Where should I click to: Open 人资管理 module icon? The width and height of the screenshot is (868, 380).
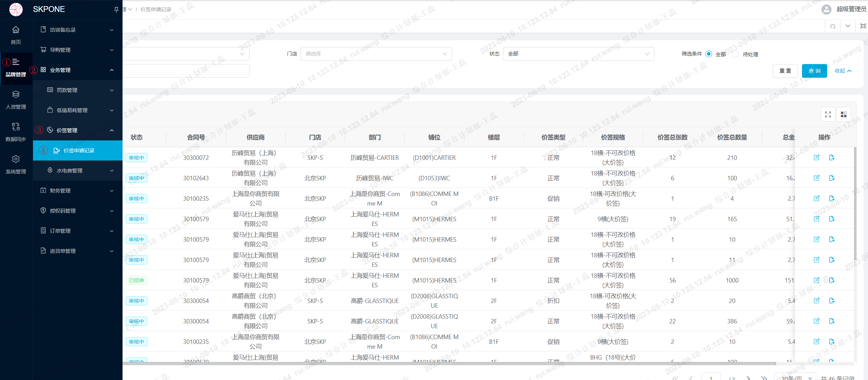(16, 100)
